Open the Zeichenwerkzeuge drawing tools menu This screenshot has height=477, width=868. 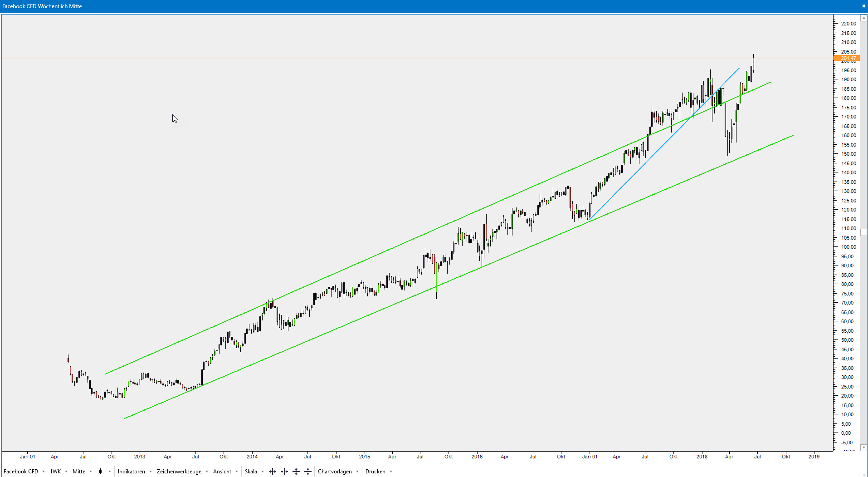(x=182, y=472)
